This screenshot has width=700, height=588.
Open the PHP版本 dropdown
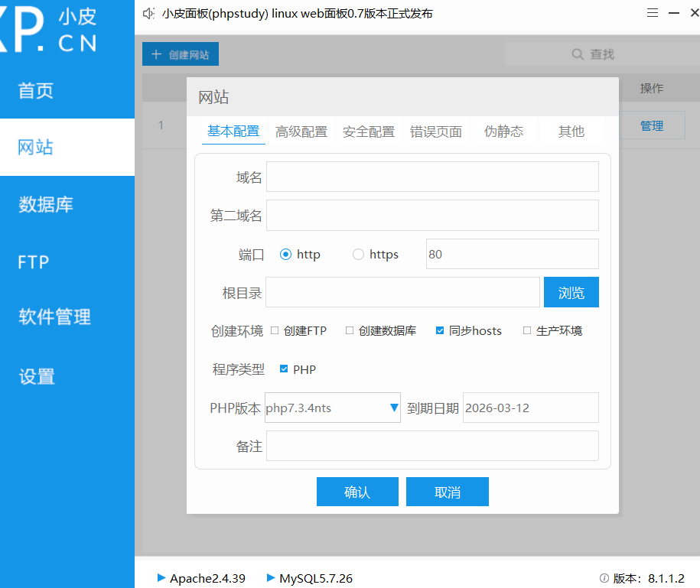tap(393, 408)
